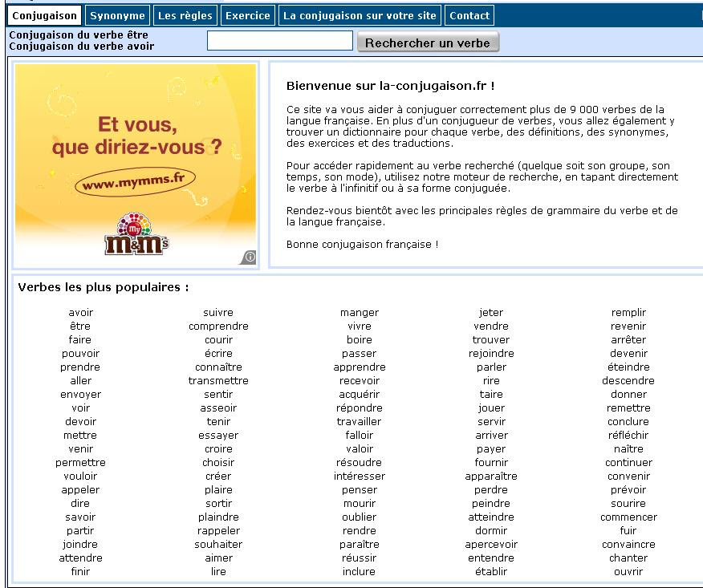The width and height of the screenshot is (703, 588).
Task: Open the verb travailler
Action: (x=359, y=421)
